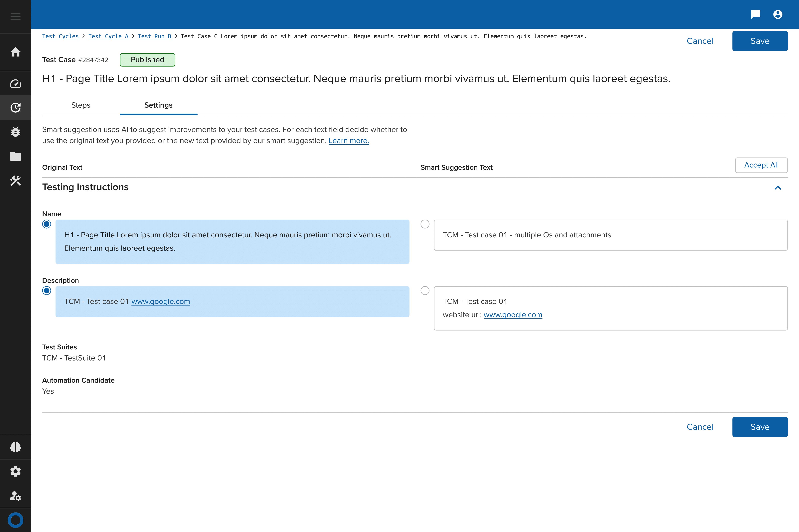Switch to the Settings tab
The width and height of the screenshot is (799, 532).
pyautogui.click(x=159, y=105)
